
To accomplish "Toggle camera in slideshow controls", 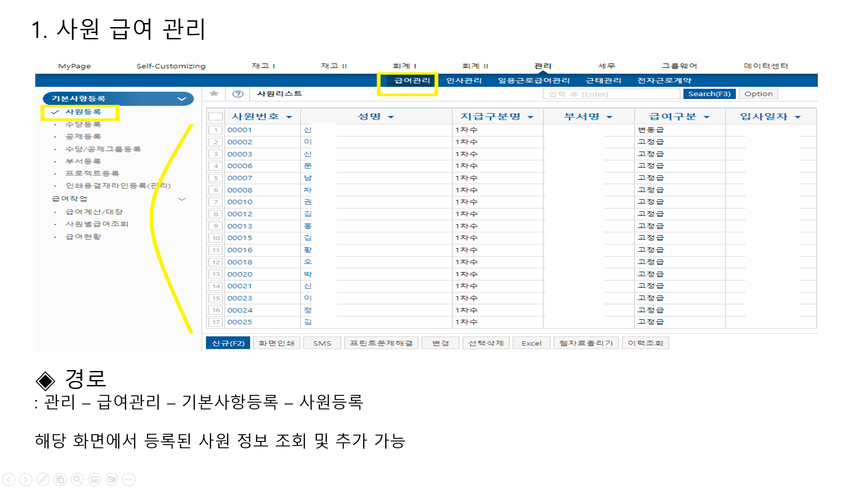I will click(112, 479).
